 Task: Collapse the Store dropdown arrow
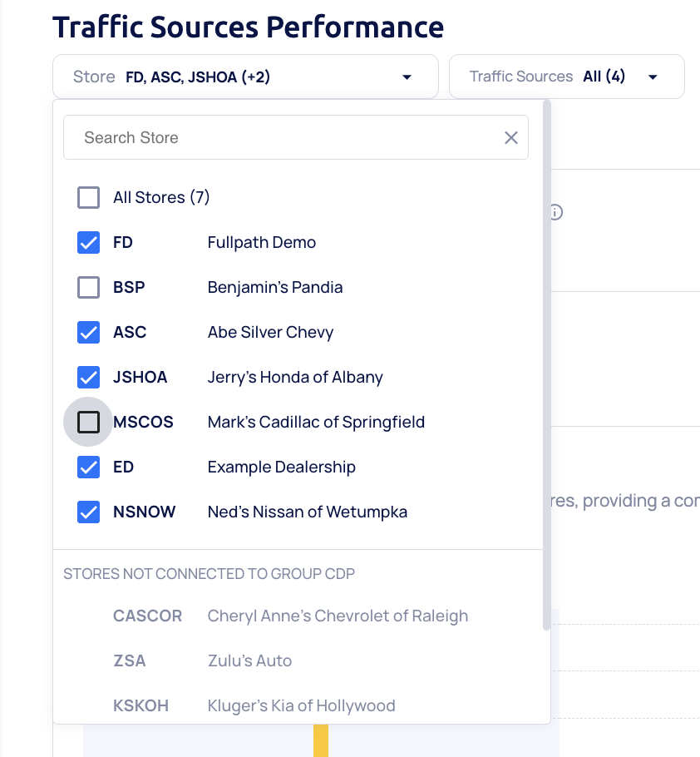tap(407, 77)
